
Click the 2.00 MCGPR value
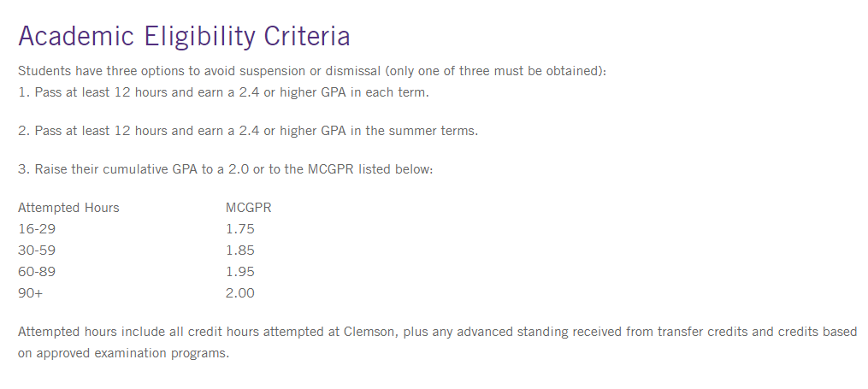coord(240,293)
